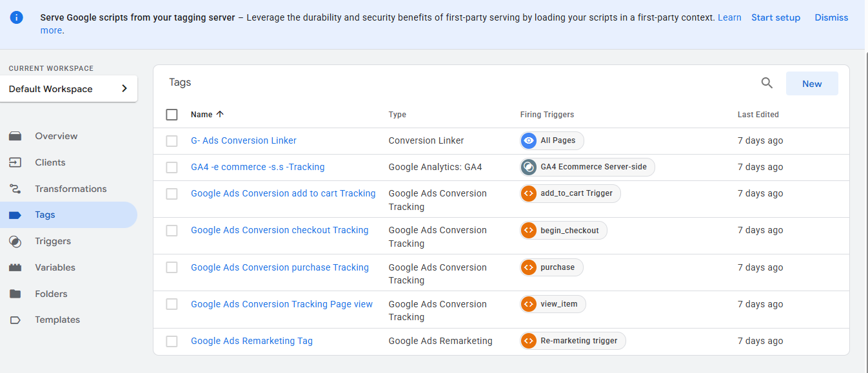Open Google Ads Conversion add to cart Tracking
The image size is (868, 373).
tap(283, 193)
